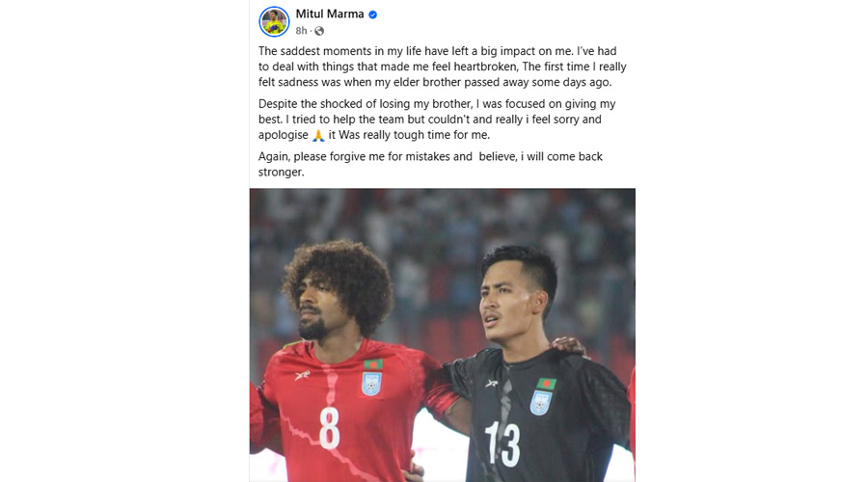Click the number 8 on red jersey
This screenshot has width=868, height=482.
click(330, 428)
